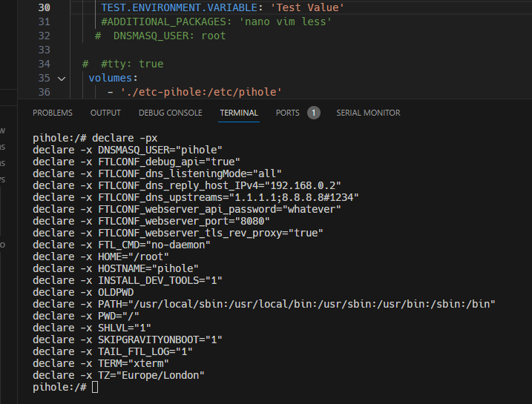The width and height of the screenshot is (532, 404).
Task: Open the Serial Monitor tab
Action: click(368, 113)
